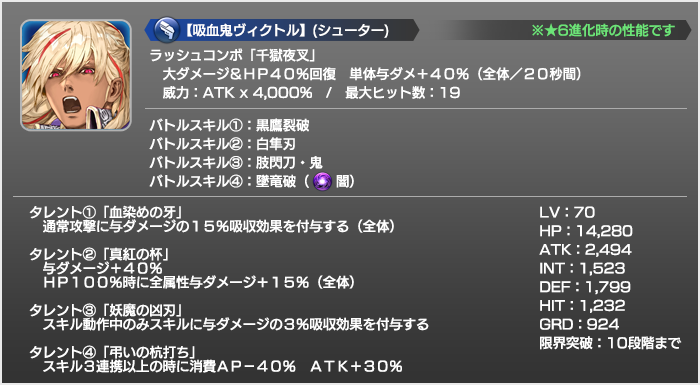Viewport: 700px width, 385px height.
Task: Select the 【吸血鬼ヴィクトル】 title banner
Action: (x=281, y=30)
